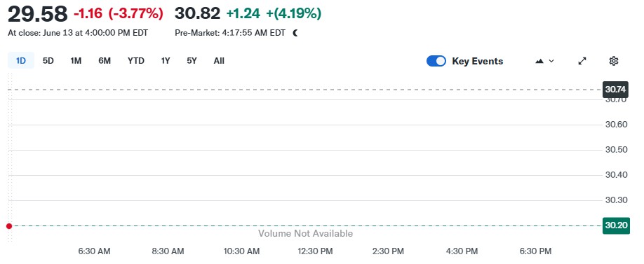Click the green 30.20 price badge
This screenshot has width=644, height=264.
tap(616, 225)
